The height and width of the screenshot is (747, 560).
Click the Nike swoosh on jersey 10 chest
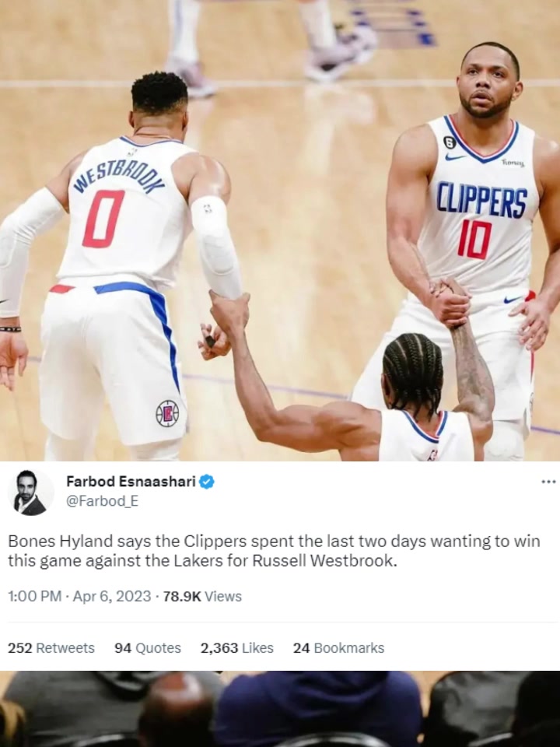(456, 156)
